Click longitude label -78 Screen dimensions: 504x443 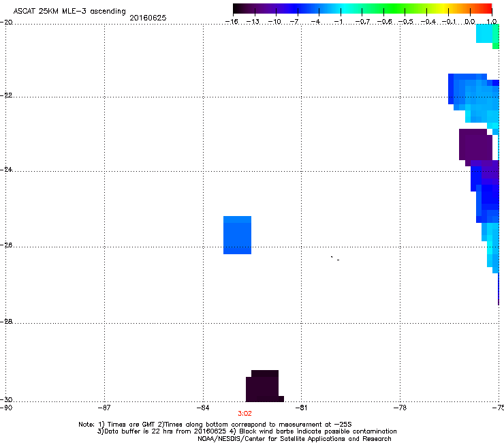coord(400,408)
